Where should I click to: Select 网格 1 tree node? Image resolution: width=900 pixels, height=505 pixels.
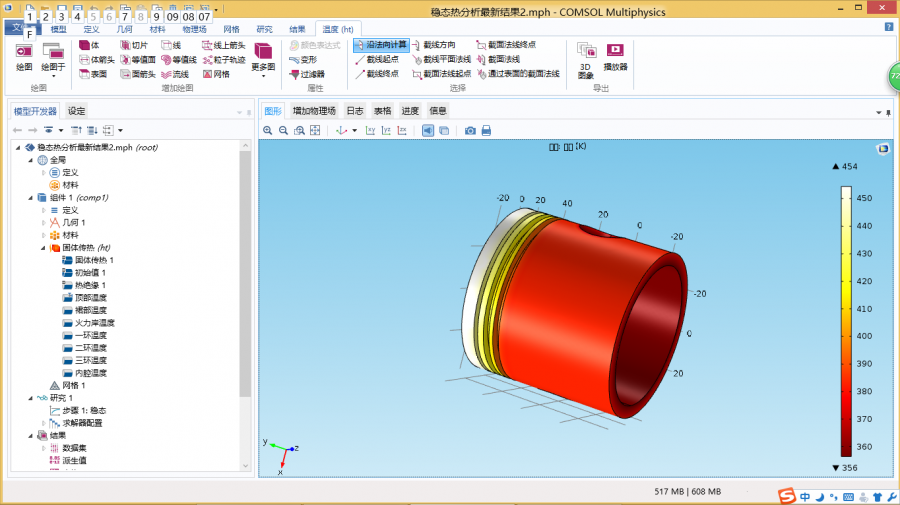point(68,386)
